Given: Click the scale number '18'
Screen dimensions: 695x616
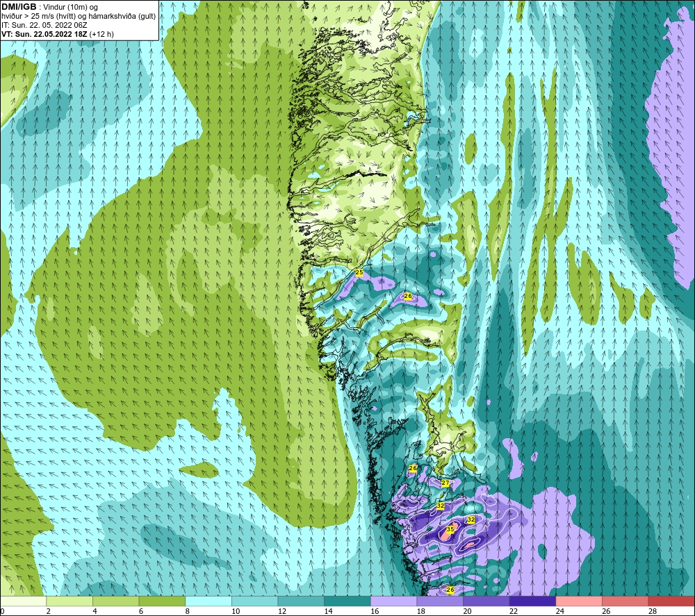Looking at the screenshot, I should point(420,611).
